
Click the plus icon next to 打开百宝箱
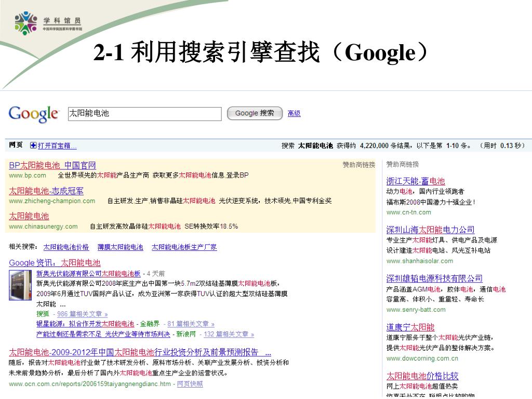[x=33, y=145]
